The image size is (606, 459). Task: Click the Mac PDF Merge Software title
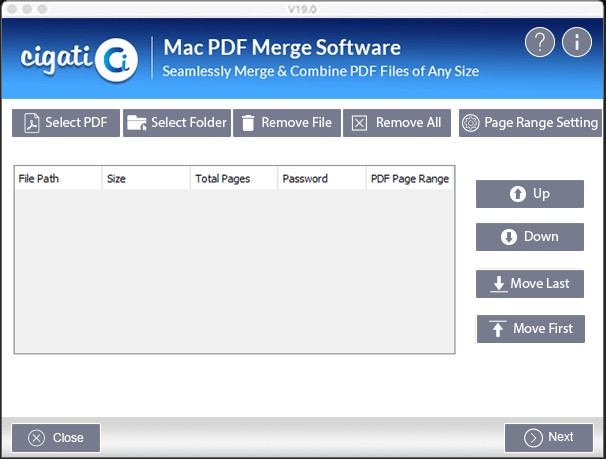[282, 48]
